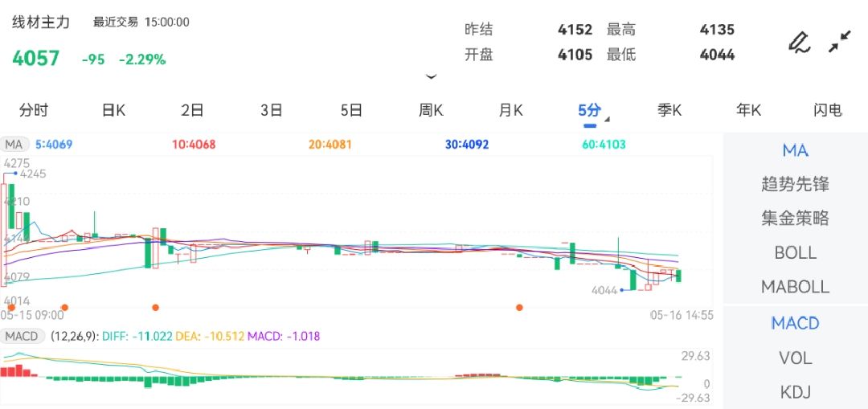The width and height of the screenshot is (868, 409).
Task: Expand quote details with down chevron
Action: [431, 76]
